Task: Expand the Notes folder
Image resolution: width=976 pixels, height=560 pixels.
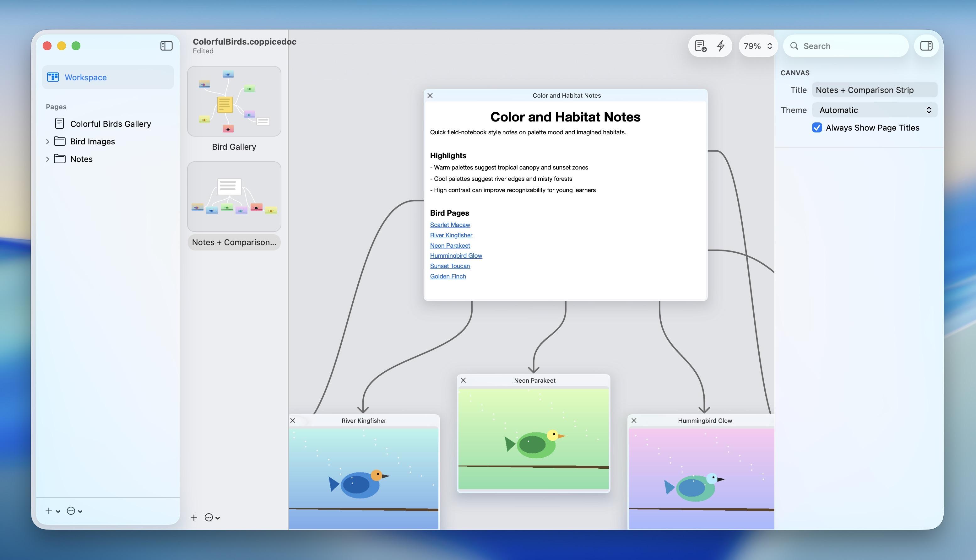Action: pos(47,159)
